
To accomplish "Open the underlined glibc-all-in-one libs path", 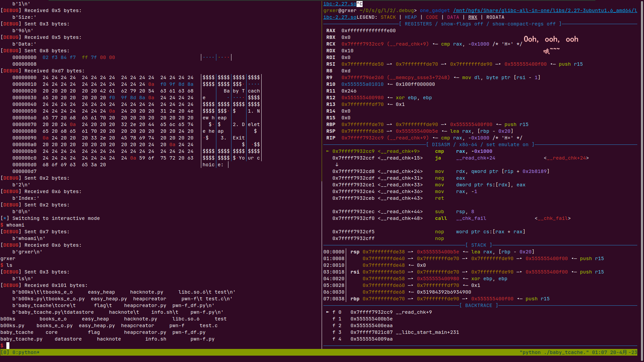I will click(x=545, y=10).
